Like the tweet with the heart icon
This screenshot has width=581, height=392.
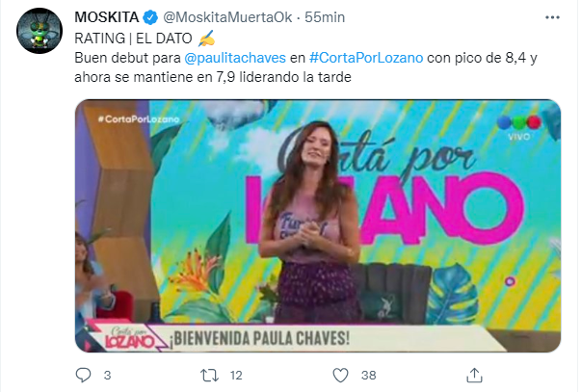(x=340, y=375)
